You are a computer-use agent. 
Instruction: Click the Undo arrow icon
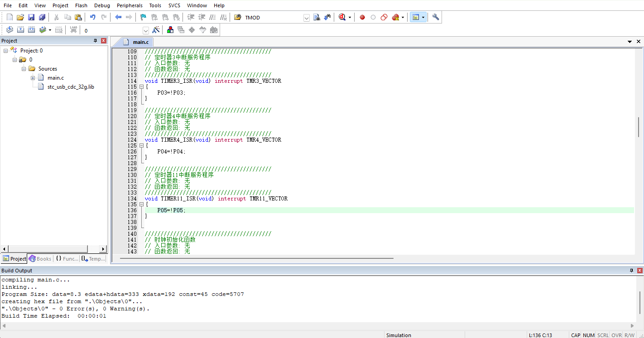(92, 17)
